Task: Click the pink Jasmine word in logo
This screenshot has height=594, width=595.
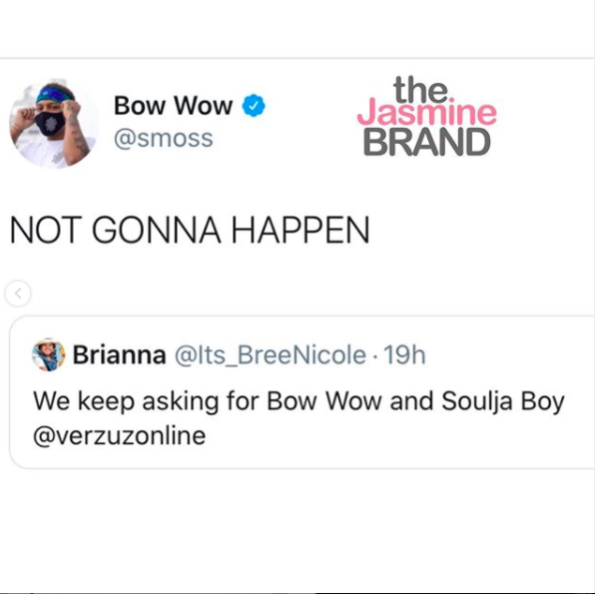Action: click(427, 113)
